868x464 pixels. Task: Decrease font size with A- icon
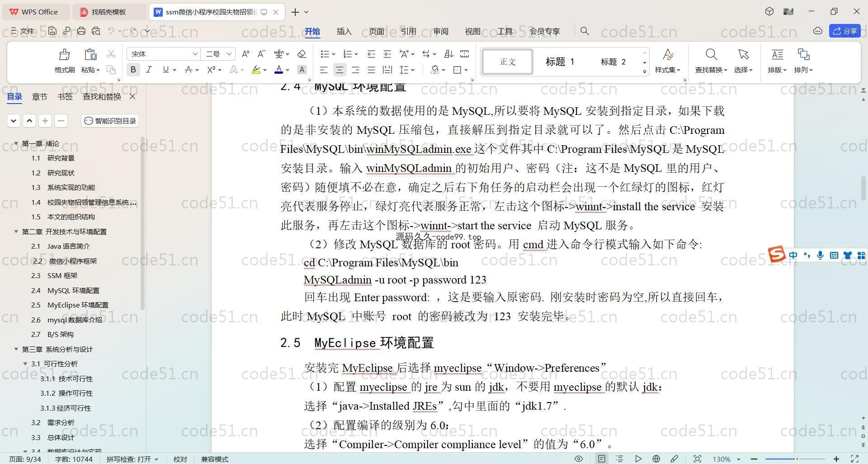(261, 54)
